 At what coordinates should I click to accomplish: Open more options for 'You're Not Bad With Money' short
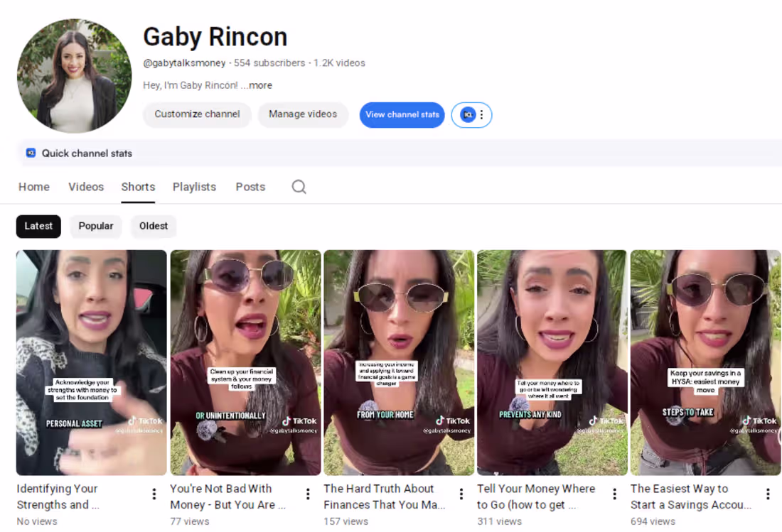308,494
